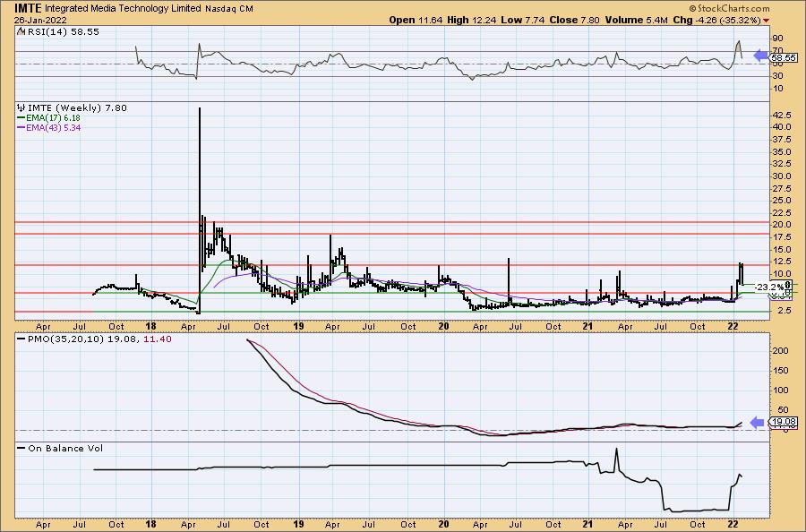This screenshot has height=532, width=806.
Task: Click the IMTE (Weekly) 7.80 legend label
Action: coord(77,108)
